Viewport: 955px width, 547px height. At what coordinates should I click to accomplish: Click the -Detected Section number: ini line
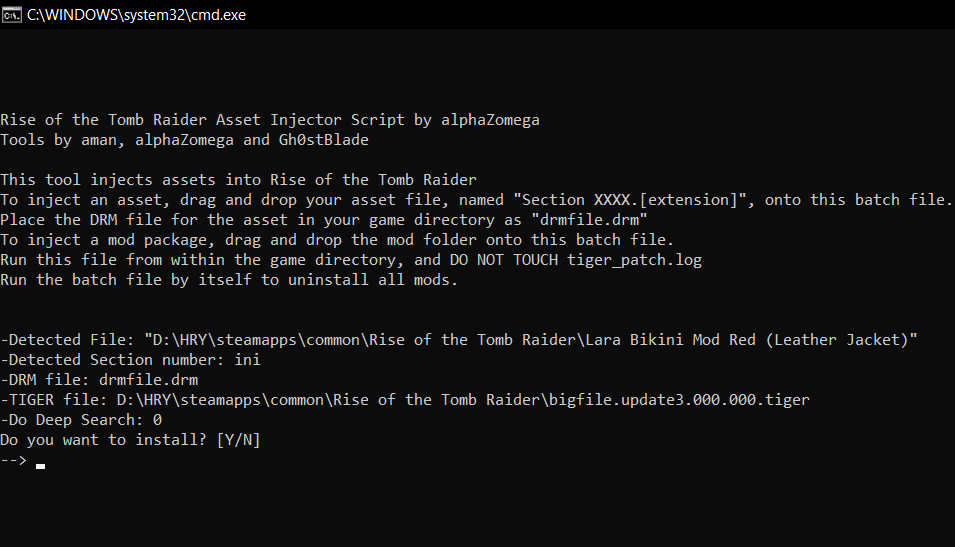click(x=130, y=360)
